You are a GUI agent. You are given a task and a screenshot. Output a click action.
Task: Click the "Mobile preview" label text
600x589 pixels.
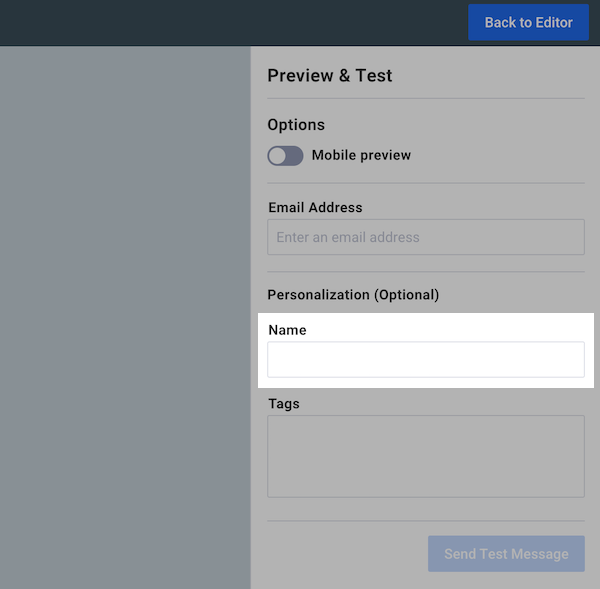(x=361, y=156)
